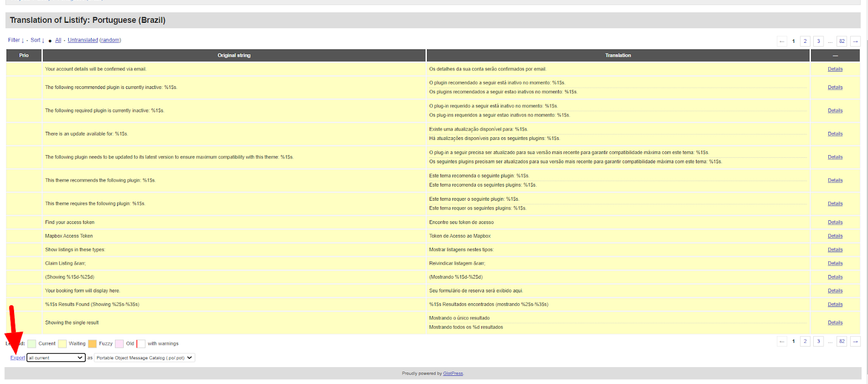Screen dimensions: 868x384
Task: Click the Translation column header
Action: 618,55
